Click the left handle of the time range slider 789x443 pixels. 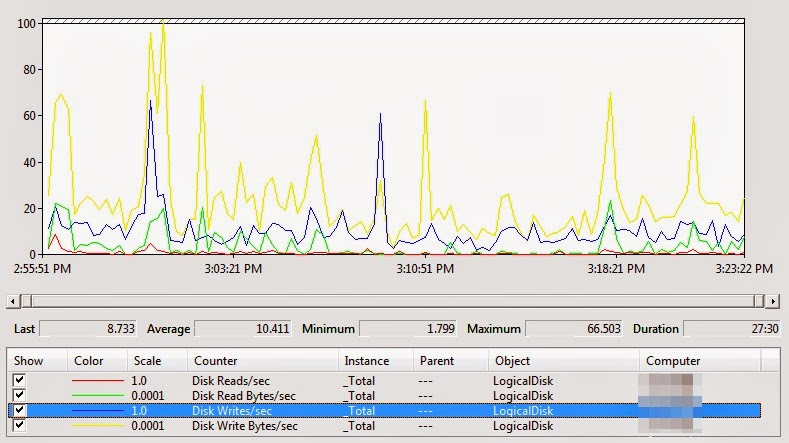27,302
